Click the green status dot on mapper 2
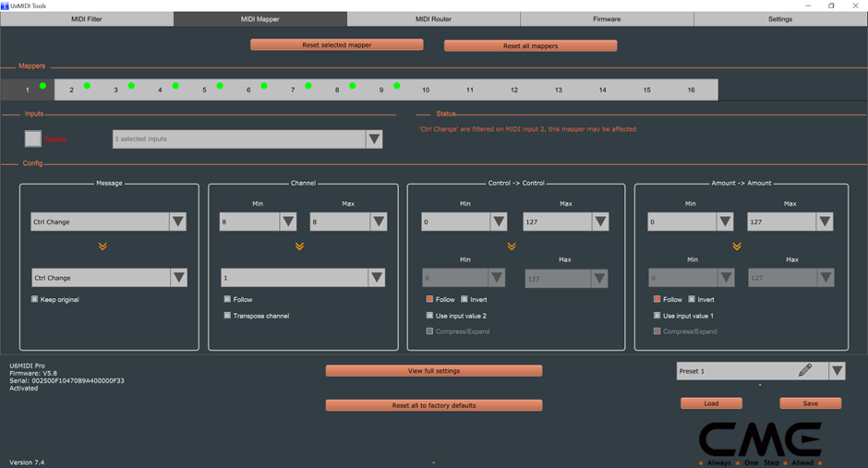Viewport: 868px width, 468px height. pos(87,86)
